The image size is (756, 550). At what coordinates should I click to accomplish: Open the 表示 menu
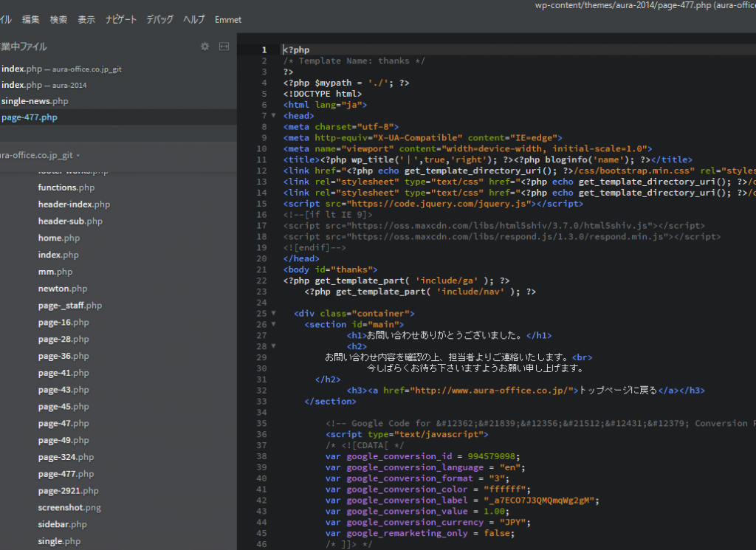[x=87, y=20]
